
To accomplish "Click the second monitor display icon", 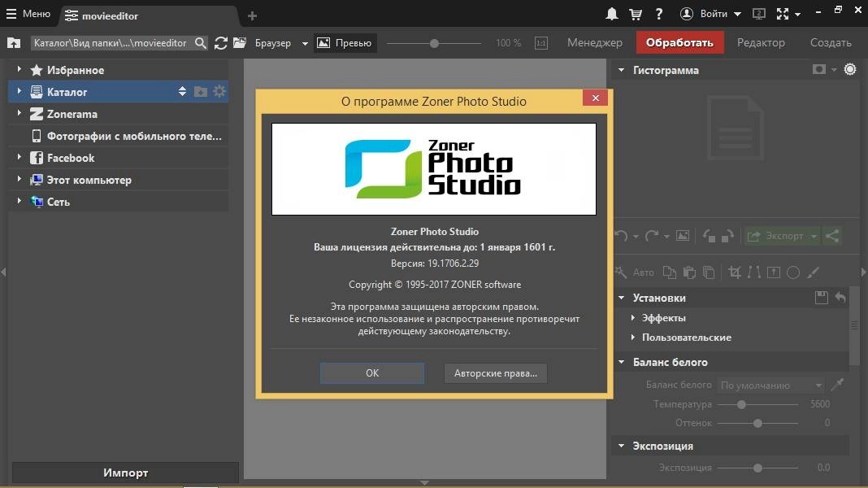I will coord(758,15).
